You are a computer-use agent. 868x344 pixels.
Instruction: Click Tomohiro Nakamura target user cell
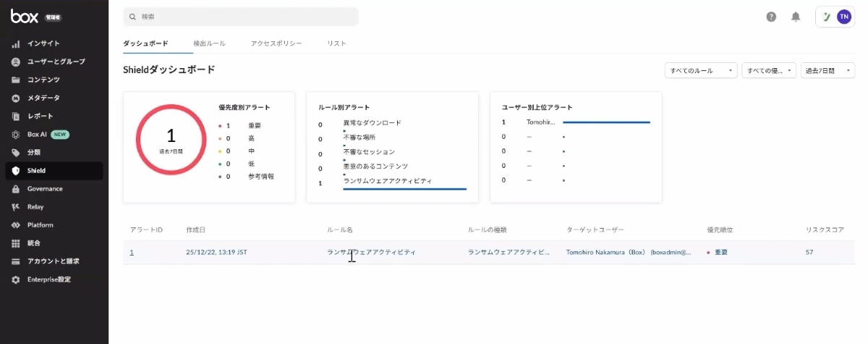tap(629, 252)
